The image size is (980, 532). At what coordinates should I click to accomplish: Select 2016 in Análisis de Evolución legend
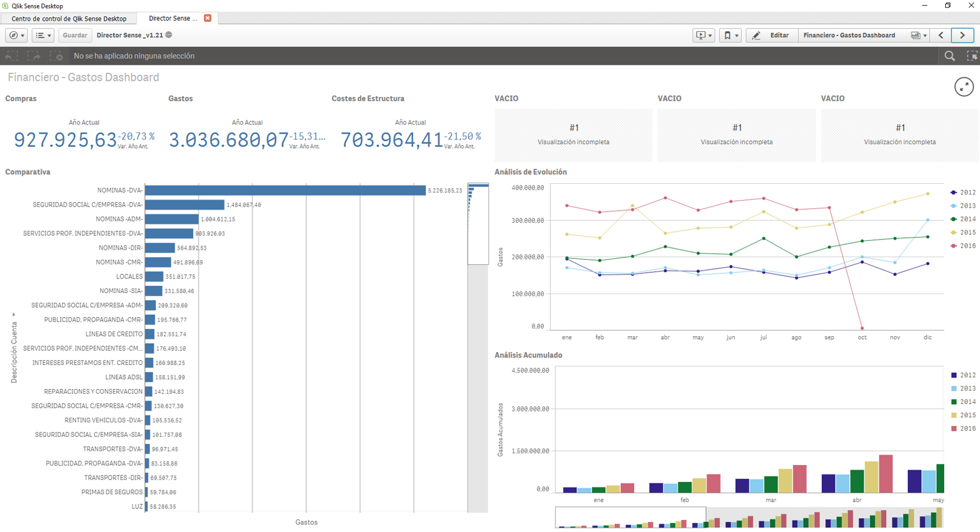[x=963, y=246]
